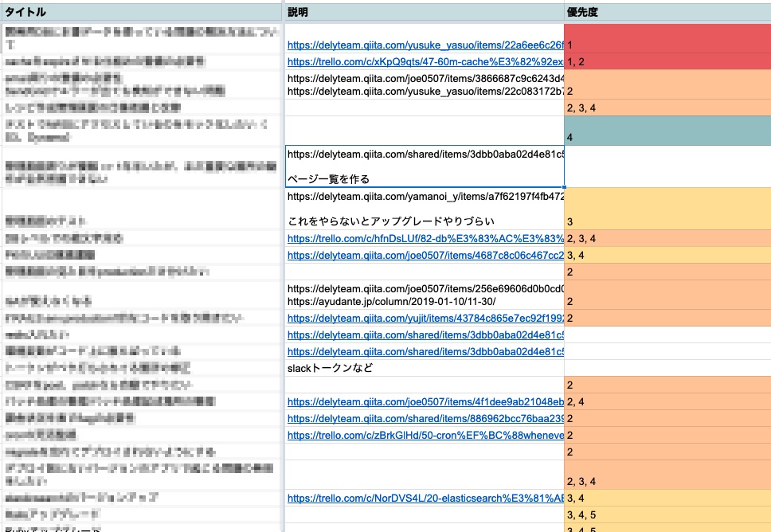Open the joe0507/items/4f1dee9ab21048eb Qiita link
Viewport: 771px width, 532px height.
coord(425,401)
